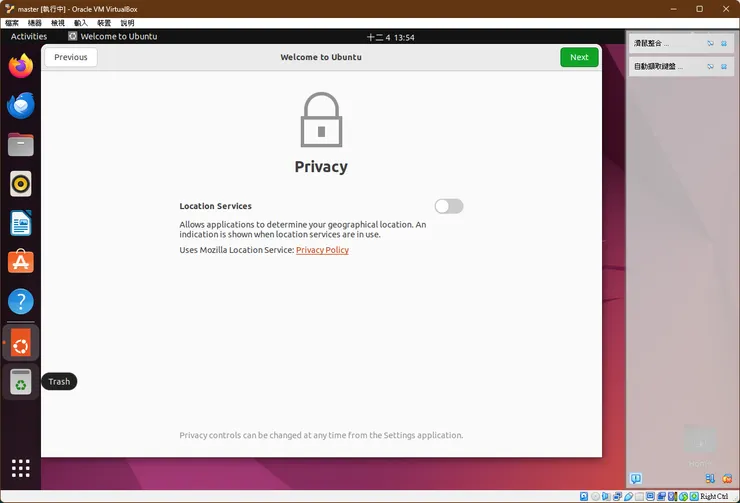
Task: Click the recording status bar icon
Action: tap(661, 496)
